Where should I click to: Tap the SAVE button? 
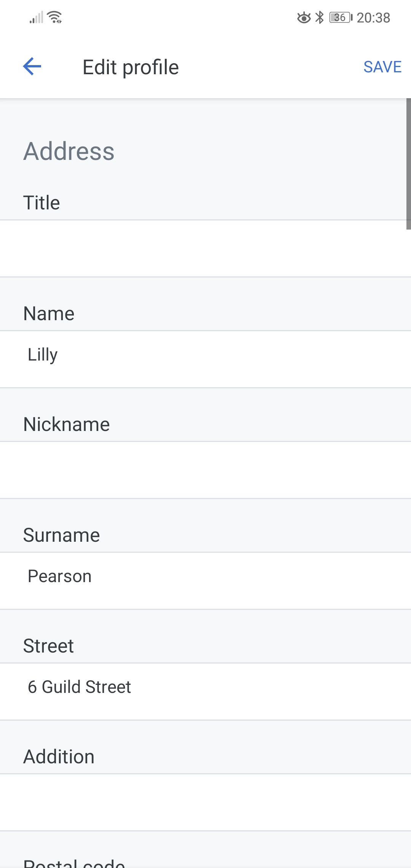tap(382, 67)
